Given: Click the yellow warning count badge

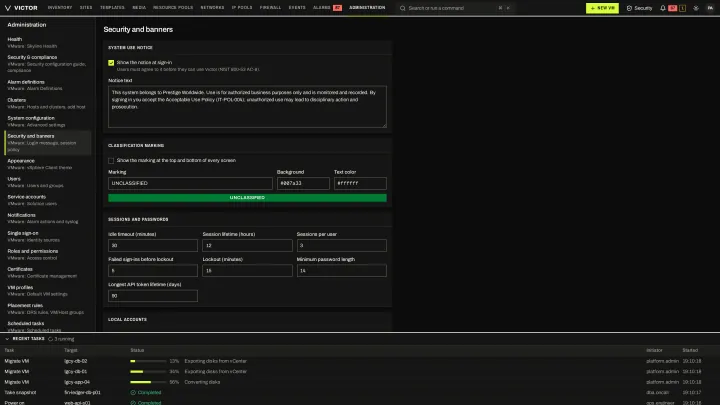Looking at the screenshot, I should [682, 8].
